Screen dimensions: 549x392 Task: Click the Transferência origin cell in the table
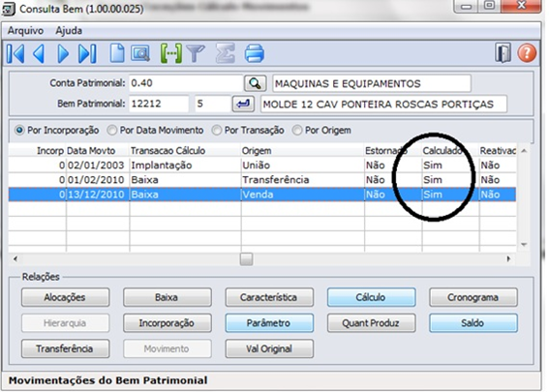point(303,180)
